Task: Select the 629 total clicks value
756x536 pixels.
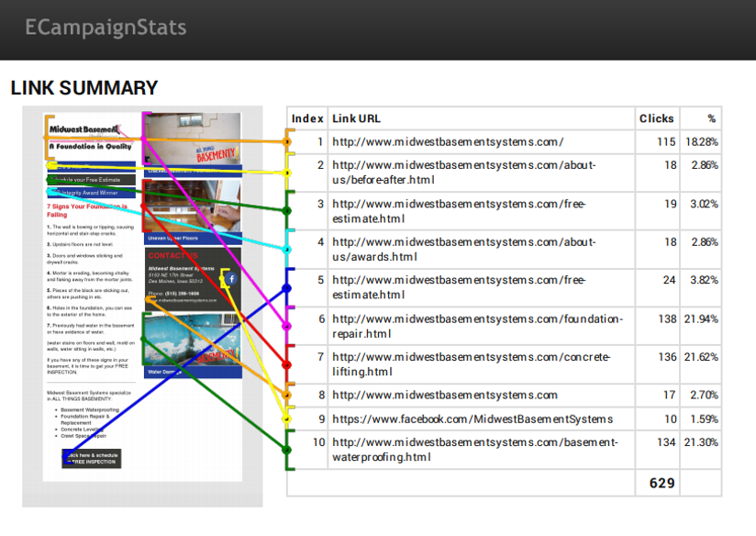Action: (x=662, y=483)
